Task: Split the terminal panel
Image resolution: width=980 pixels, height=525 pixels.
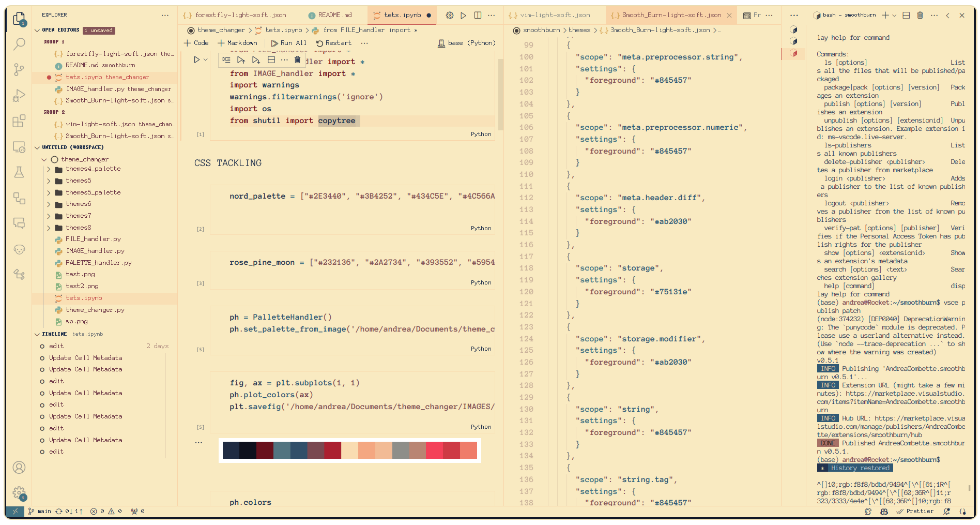Action: [906, 16]
